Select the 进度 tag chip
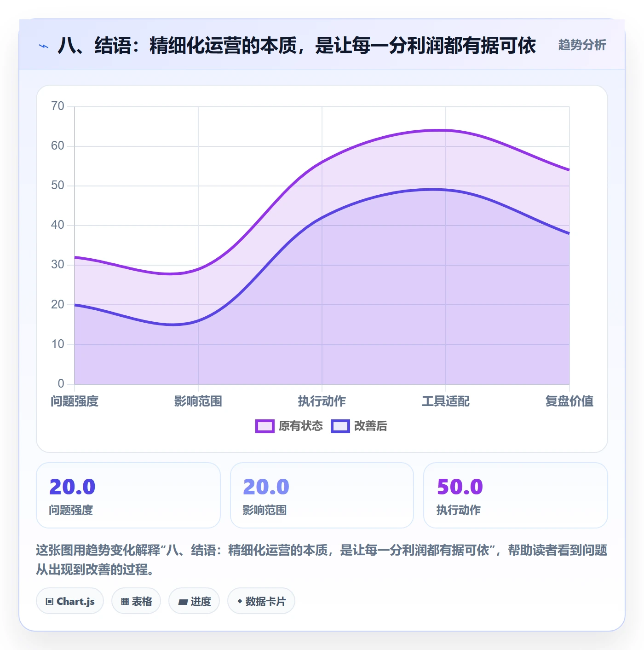The height and width of the screenshot is (650, 644). [194, 601]
